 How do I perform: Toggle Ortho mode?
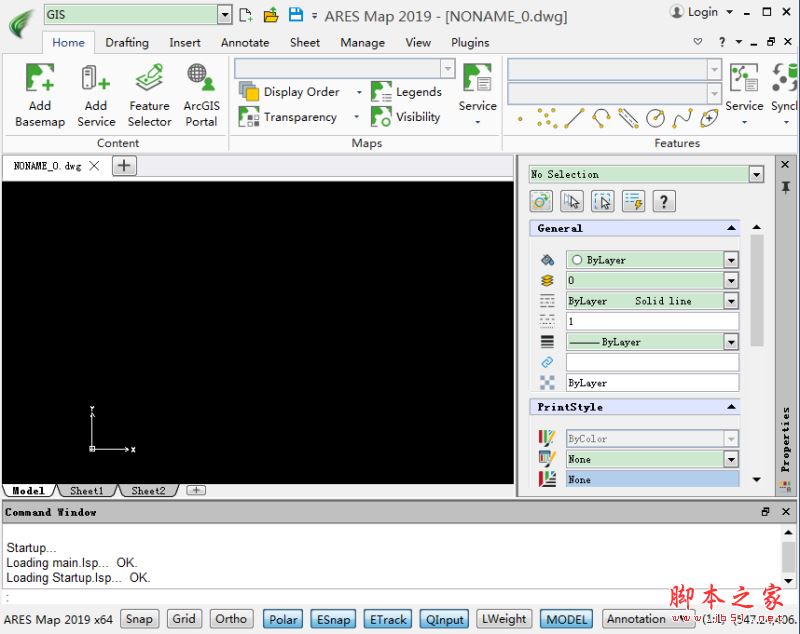coord(231,619)
